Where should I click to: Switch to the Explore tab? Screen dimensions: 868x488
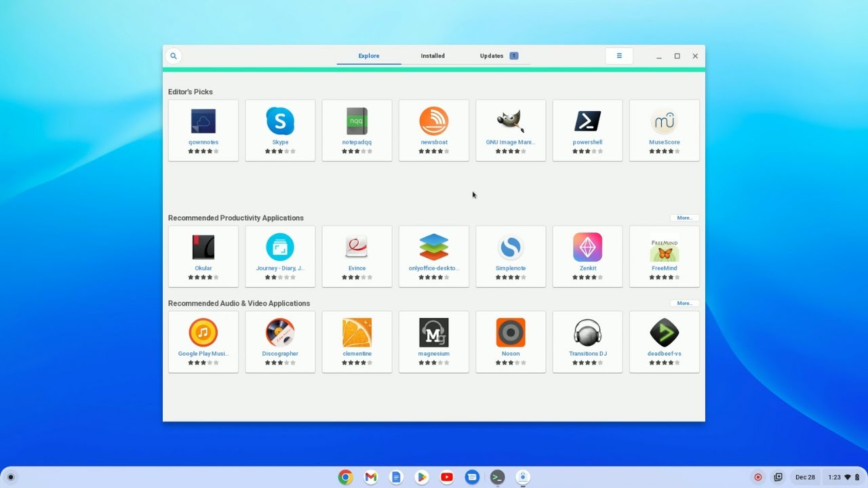(x=369, y=56)
